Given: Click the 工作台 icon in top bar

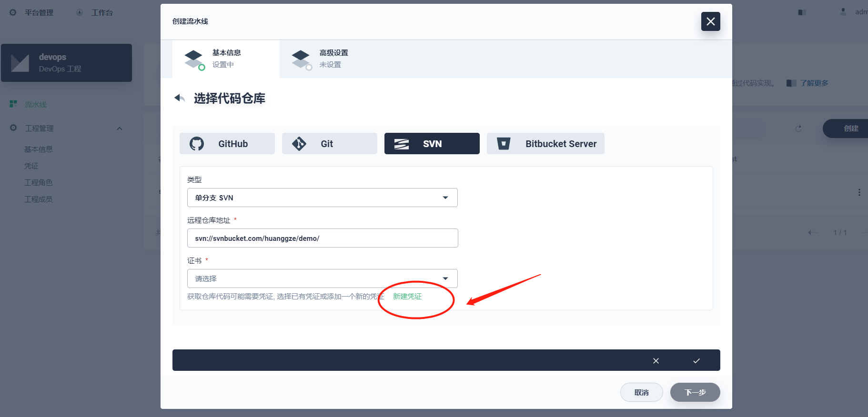Looking at the screenshot, I should [80, 12].
